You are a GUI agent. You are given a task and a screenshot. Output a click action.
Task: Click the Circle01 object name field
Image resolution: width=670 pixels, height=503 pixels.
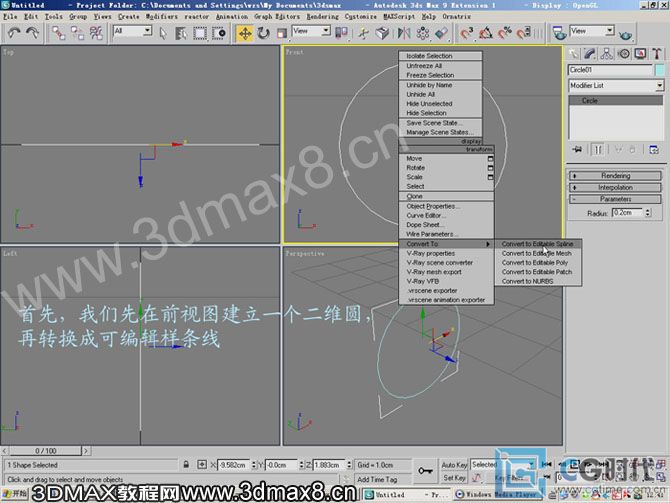pyautogui.click(x=610, y=70)
